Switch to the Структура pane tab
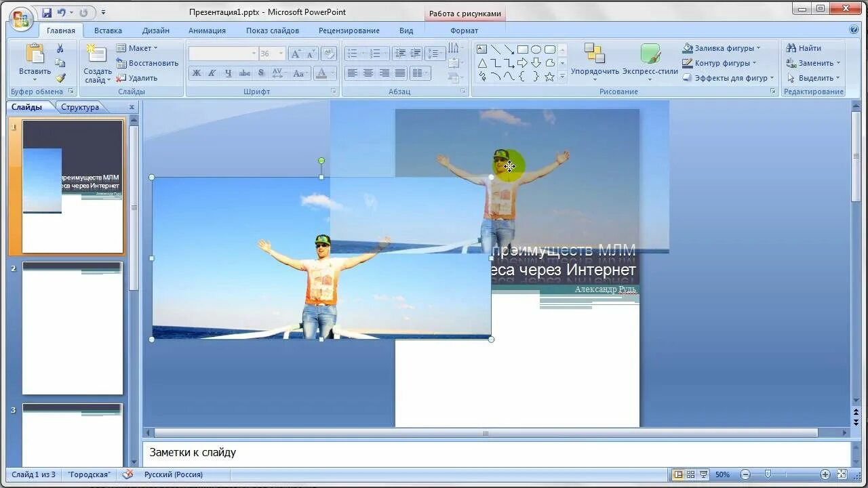Screen dimensions: 868x488 point(80,107)
